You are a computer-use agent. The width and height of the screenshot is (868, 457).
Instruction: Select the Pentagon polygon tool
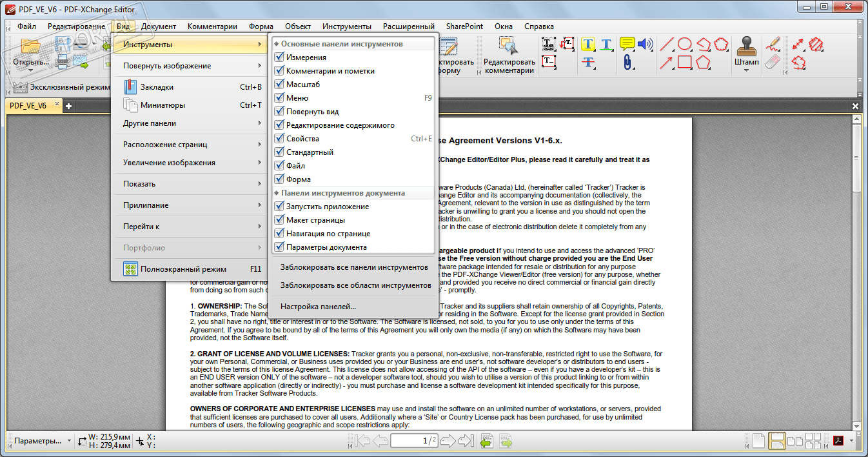(703, 62)
